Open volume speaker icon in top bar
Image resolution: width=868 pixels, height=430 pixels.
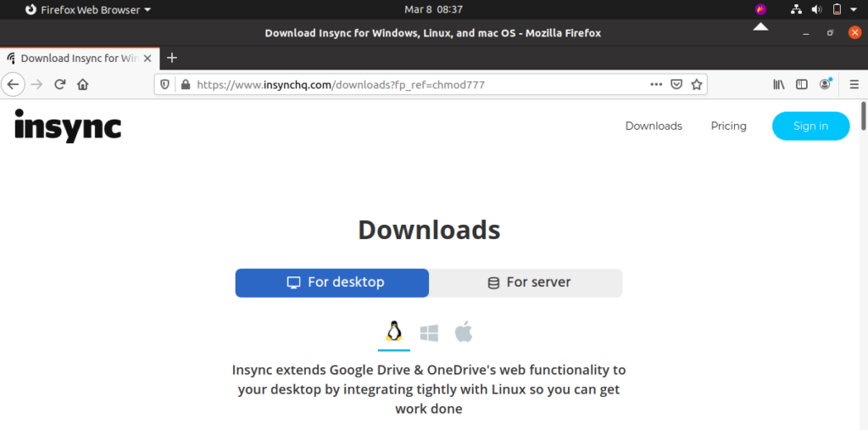click(816, 9)
